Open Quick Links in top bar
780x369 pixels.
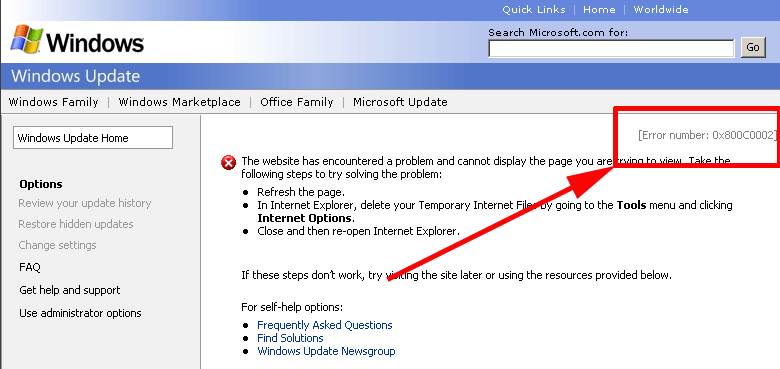point(534,9)
